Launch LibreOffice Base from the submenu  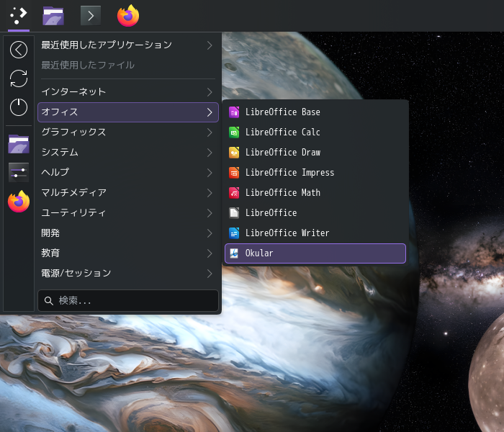[315, 112]
